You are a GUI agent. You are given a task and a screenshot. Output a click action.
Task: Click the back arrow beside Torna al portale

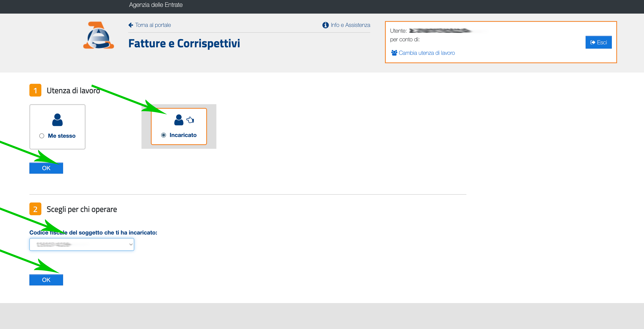pyautogui.click(x=130, y=25)
